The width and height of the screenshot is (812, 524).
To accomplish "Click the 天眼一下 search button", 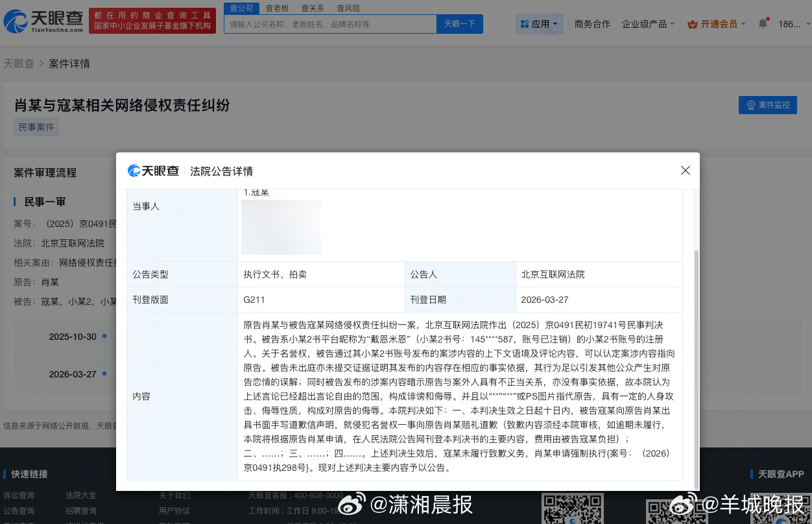I will 460,24.
